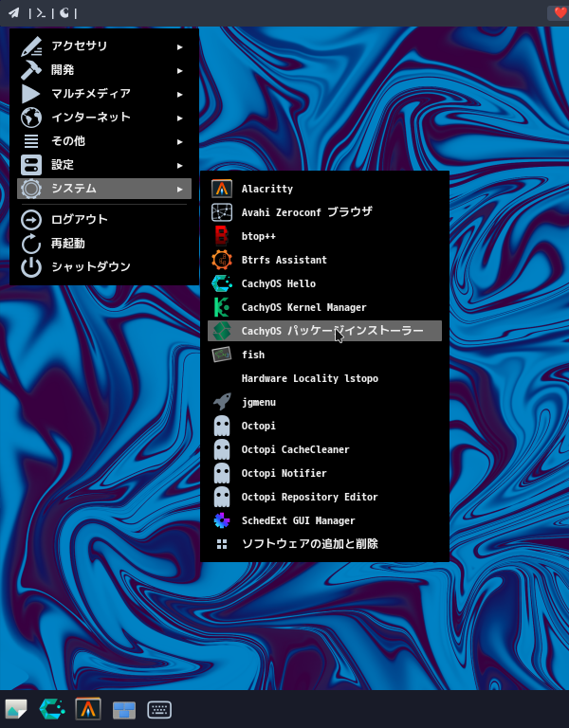Open the 設定 menu category

tap(104, 165)
